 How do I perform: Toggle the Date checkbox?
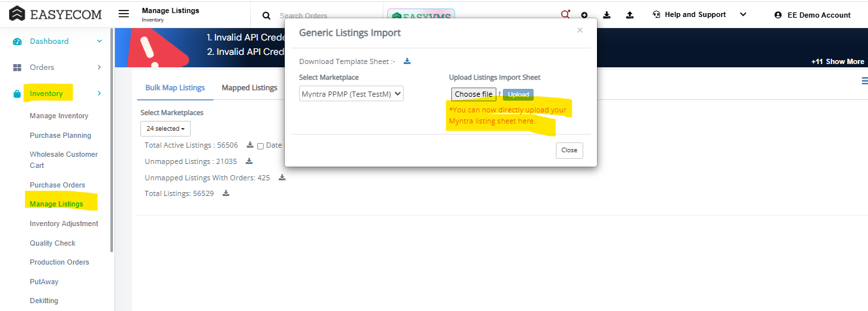point(261,146)
